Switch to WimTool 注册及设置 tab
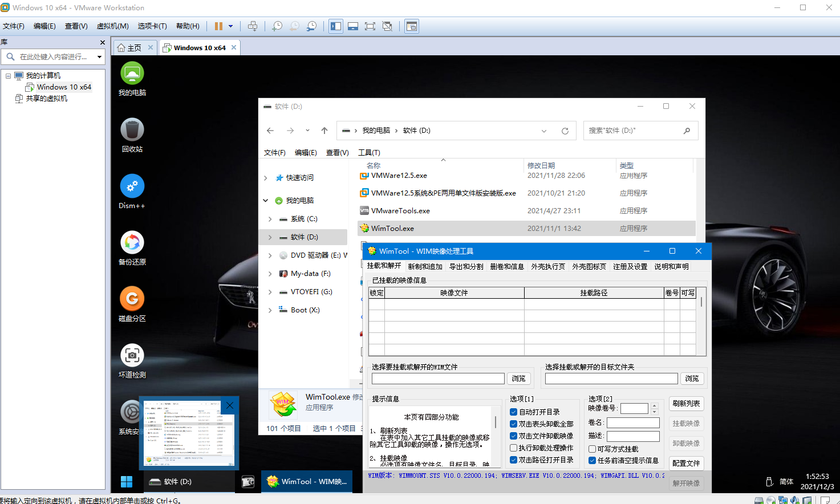 630,266
